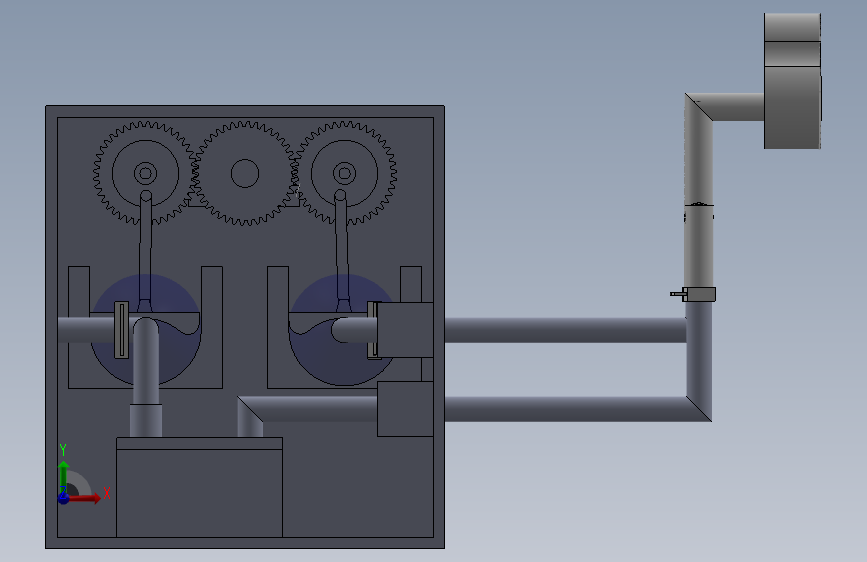
Task: Select the left blue diaphragm sphere
Action: 145,330
